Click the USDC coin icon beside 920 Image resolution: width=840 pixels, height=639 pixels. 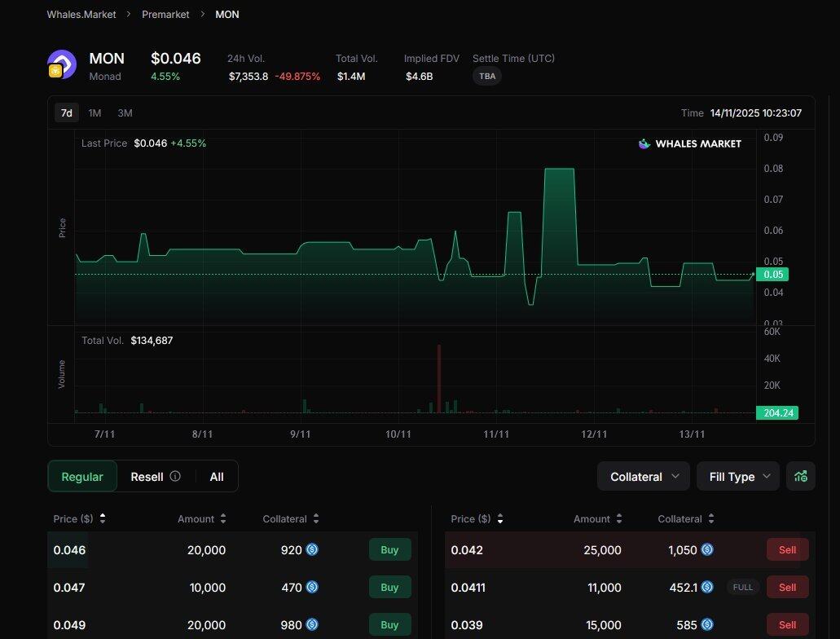coord(312,550)
